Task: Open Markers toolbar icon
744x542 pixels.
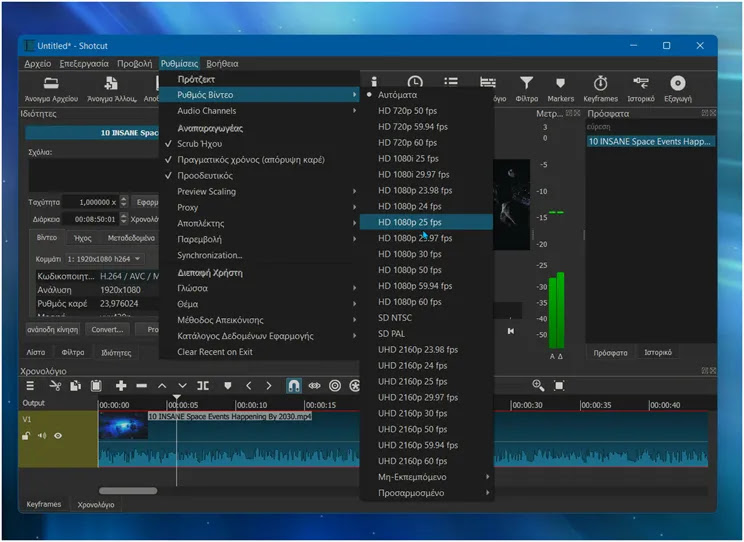Action: tap(560, 89)
